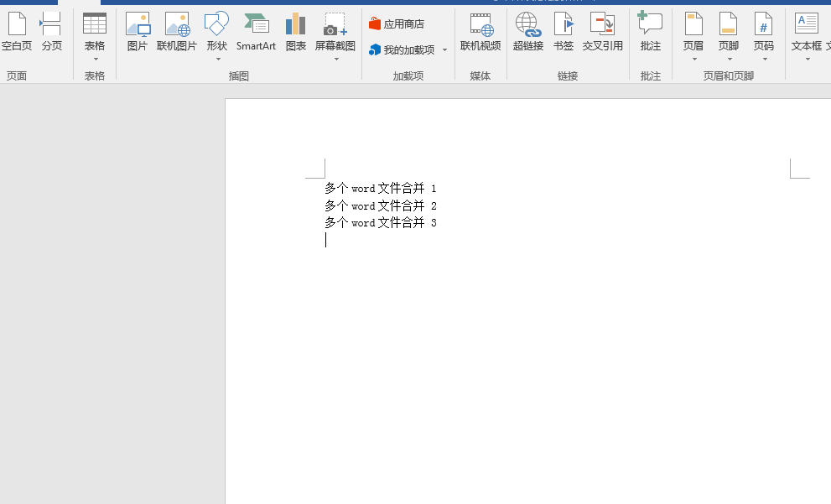Expand the 我的加载项 dropdown arrow
Viewport: 831px width, 504px height.
point(444,49)
